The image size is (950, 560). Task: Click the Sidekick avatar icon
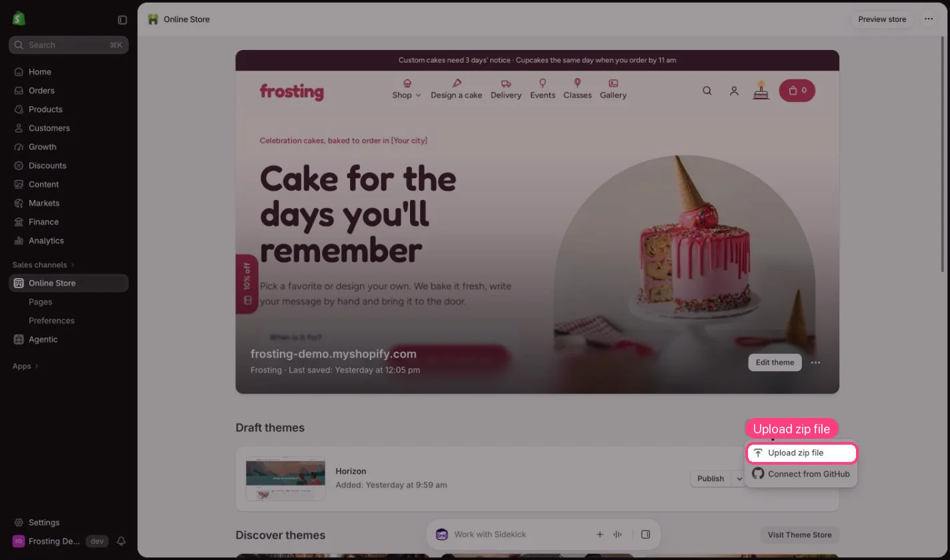(441, 535)
